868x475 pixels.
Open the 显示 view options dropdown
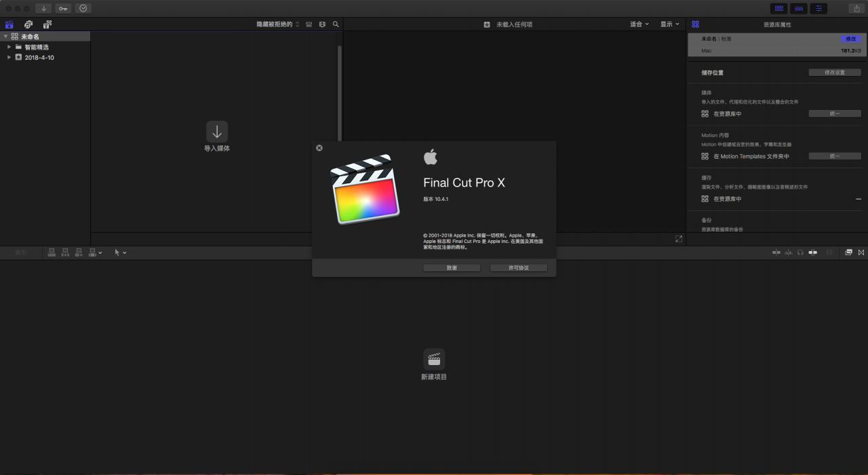670,24
